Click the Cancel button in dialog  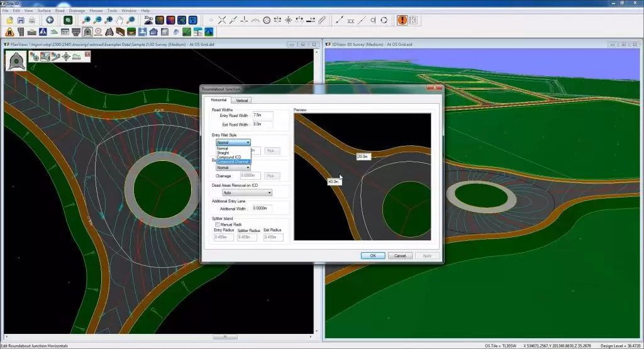click(x=400, y=256)
